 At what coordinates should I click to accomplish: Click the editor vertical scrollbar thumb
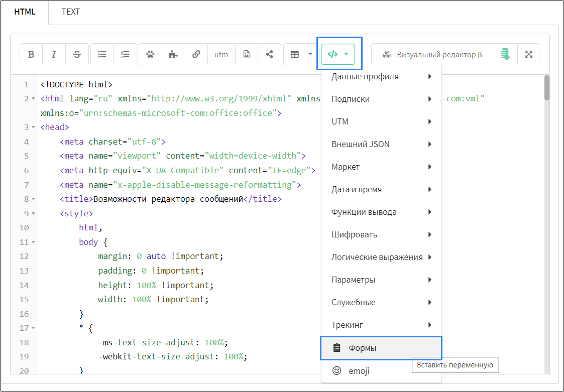547,88
